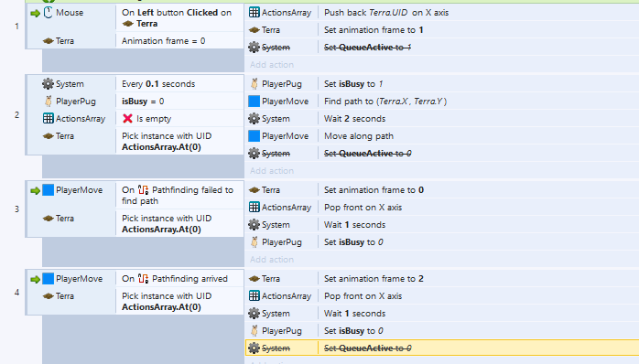This screenshot has height=364, width=639.
Task: Select the PlayerPug icon in isBusy = 0 condition
Action: pyautogui.click(x=49, y=101)
